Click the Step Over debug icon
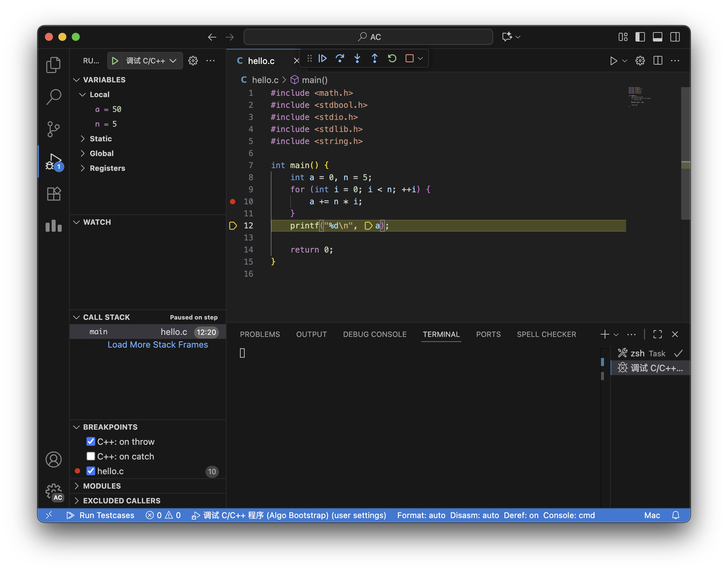The height and width of the screenshot is (572, 728). (340, 59)
